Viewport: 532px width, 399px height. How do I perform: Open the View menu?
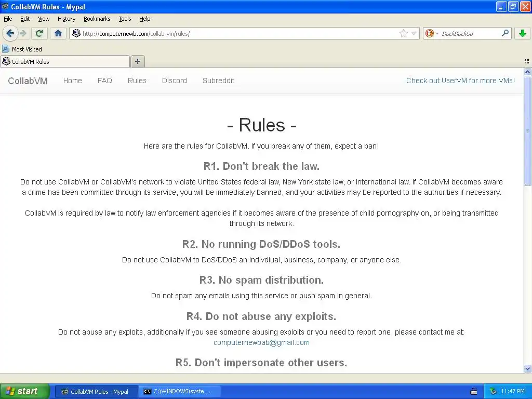coord(44,19)
